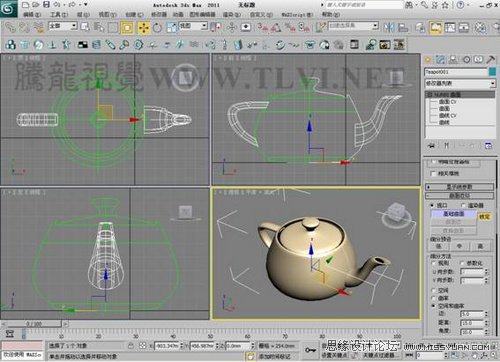Open the 帮助 (Help) menu

(x=331, y=15)
